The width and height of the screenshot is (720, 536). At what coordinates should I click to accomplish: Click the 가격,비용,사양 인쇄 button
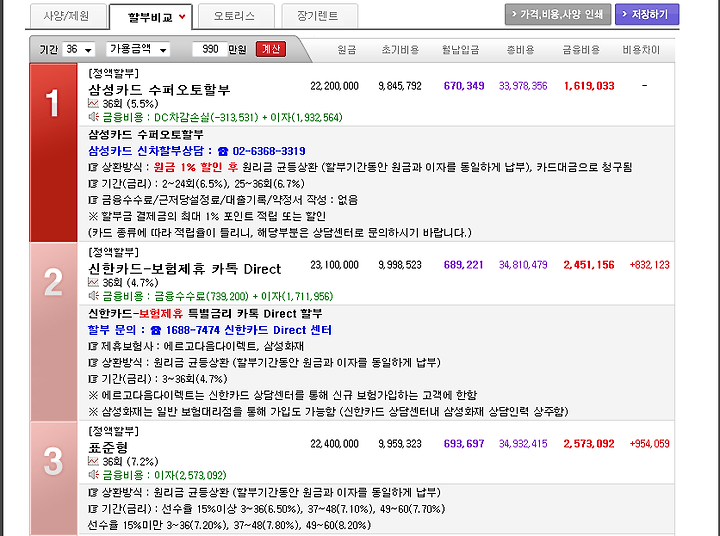point(557,14)
